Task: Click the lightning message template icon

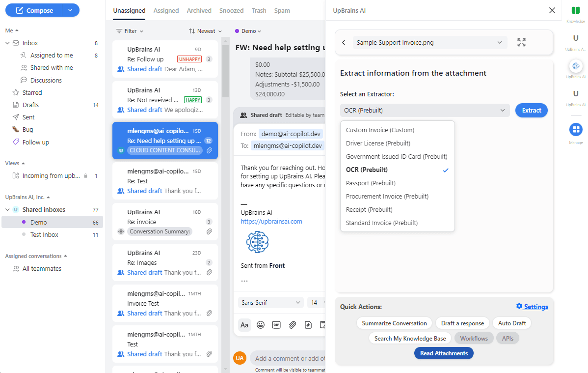Action: click(308, 325)
